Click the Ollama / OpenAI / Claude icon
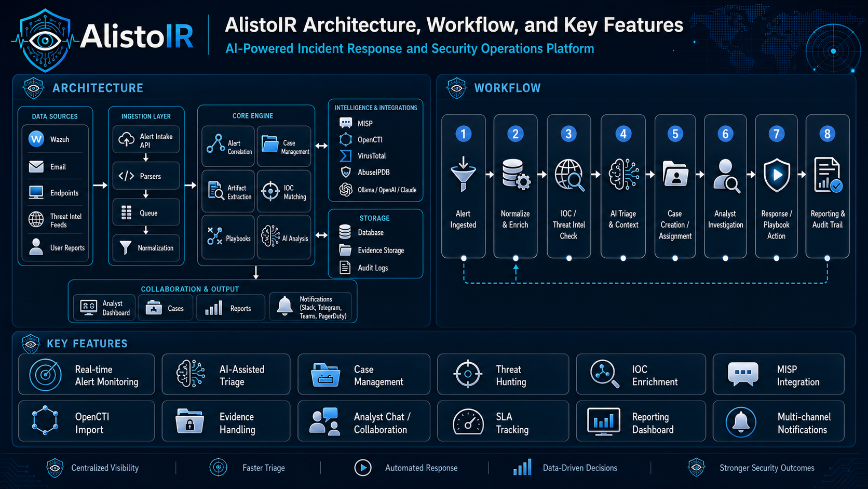Image resolution: width=868 pixels, height=489 pixels. (346, 190)
